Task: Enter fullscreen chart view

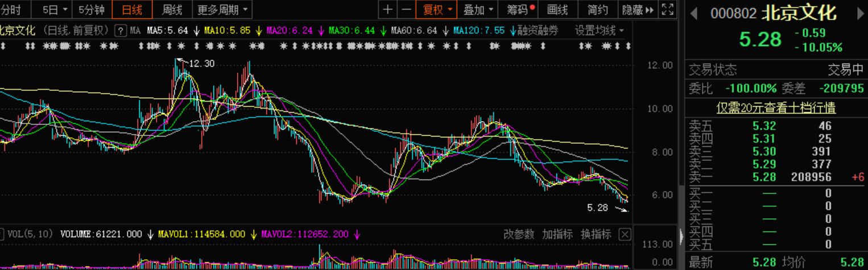Action: [x=668, y=9]
